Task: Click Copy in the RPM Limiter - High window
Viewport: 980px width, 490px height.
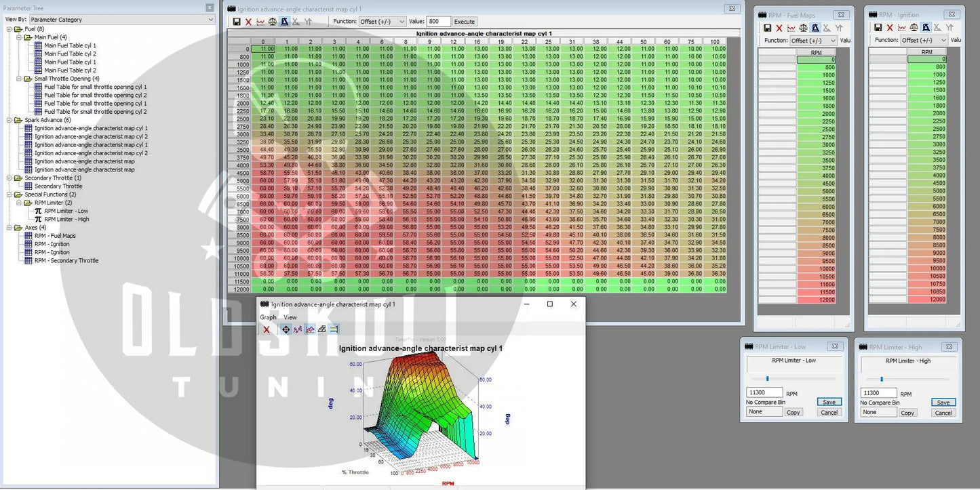Action: (908, 413)
